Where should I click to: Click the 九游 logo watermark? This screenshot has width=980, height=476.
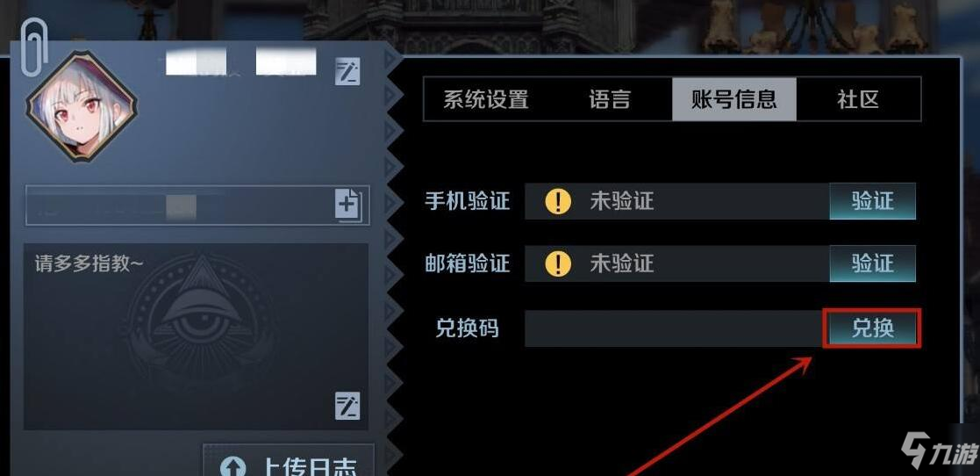pyautogui.click(x=935, y=451)
